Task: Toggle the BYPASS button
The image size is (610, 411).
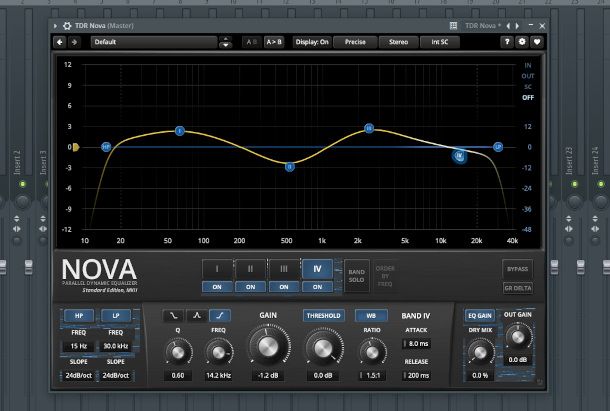Action: 517,269
